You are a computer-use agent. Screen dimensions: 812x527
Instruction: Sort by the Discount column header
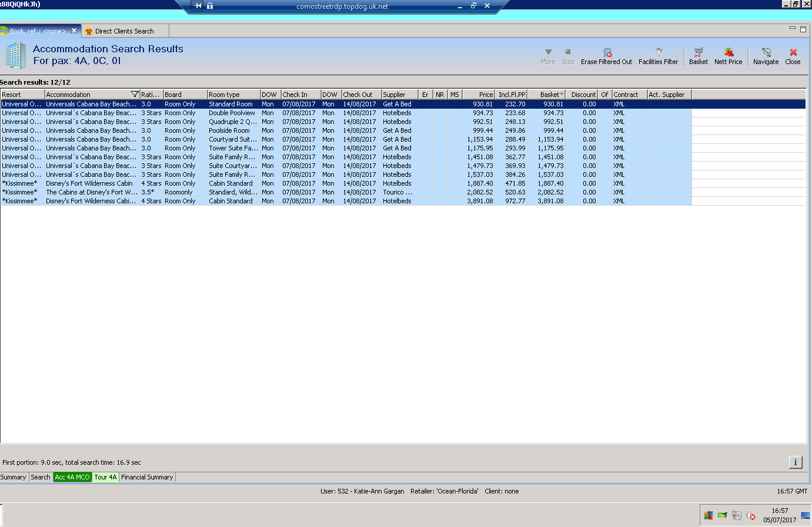(582, 95)
